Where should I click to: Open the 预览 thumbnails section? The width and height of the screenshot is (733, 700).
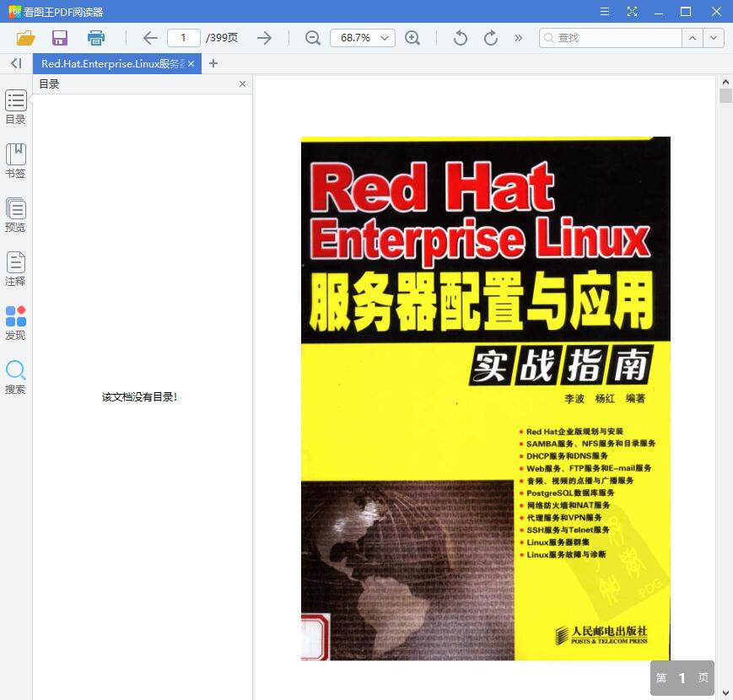pos(15,215)
